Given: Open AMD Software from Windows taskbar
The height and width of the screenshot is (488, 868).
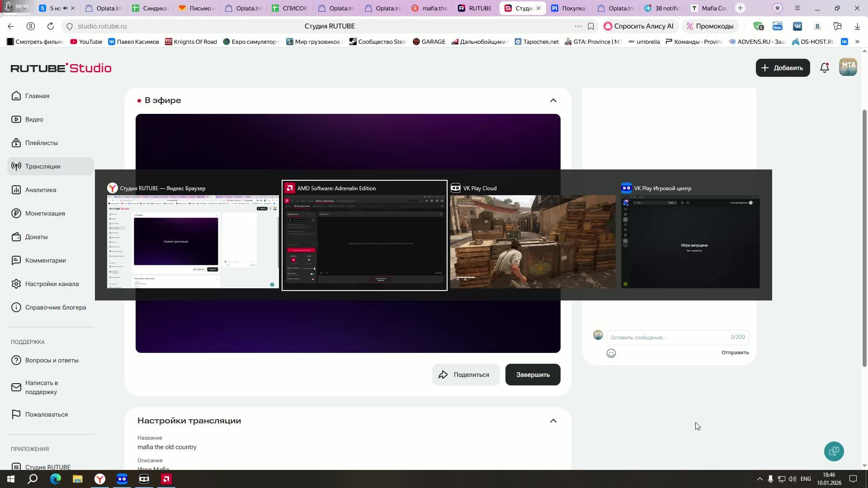Looking at the screenshot, I should point(166,479).
